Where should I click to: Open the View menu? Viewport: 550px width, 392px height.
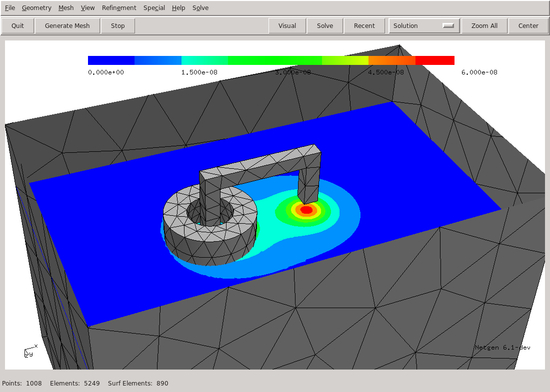[x=88, y=8]
